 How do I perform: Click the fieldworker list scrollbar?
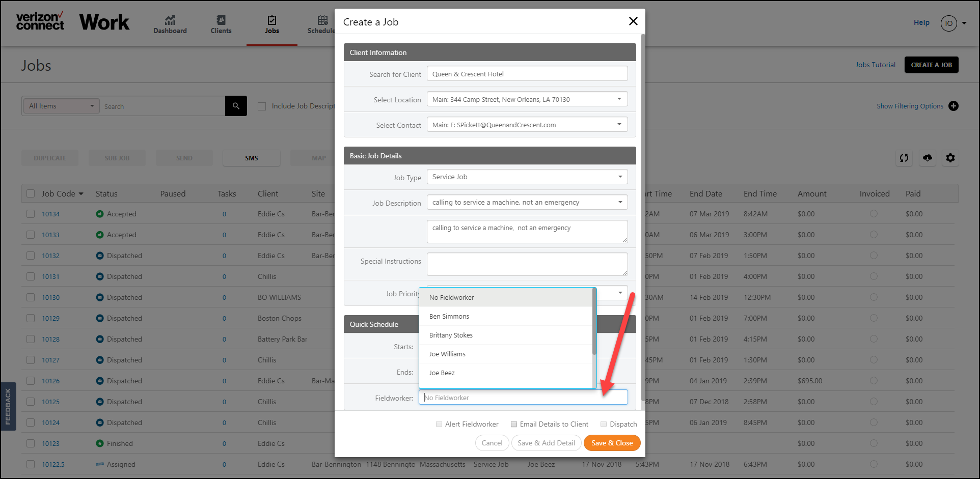point(594,322)
